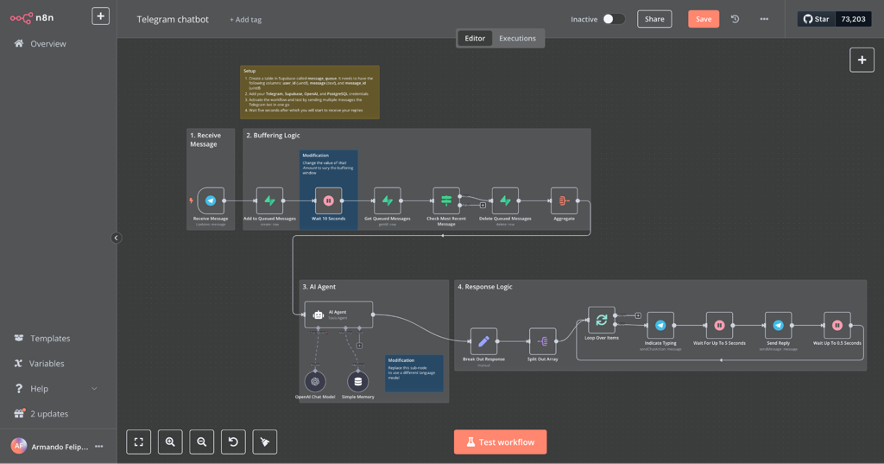Select the Break Out Response node
884x464 pixels.
pyautogui.click(x=484, y=341)
